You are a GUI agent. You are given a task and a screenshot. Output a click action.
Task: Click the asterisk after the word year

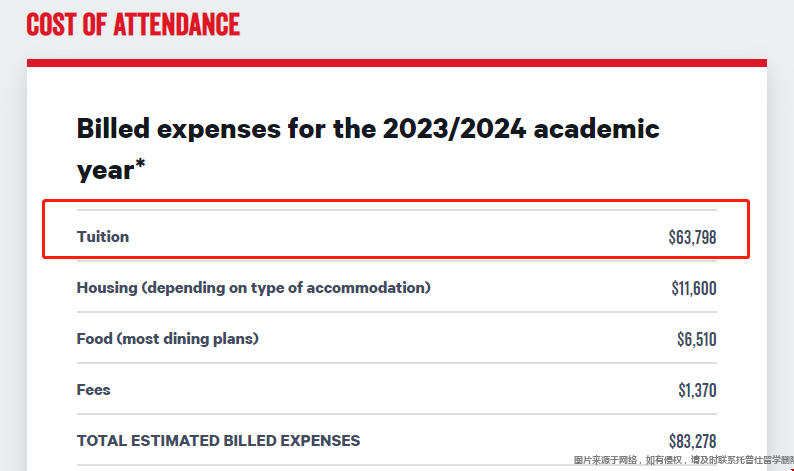(x=140, y=164)
